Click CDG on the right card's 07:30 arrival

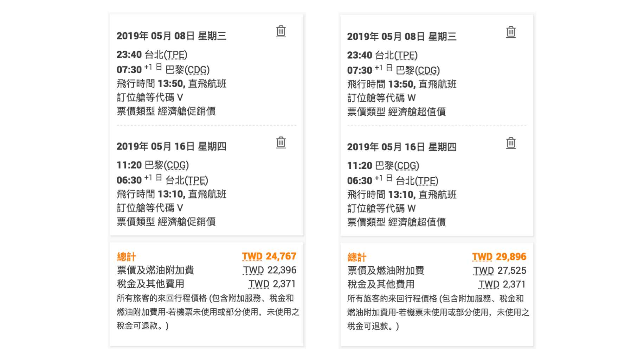(x=427, y=71)
